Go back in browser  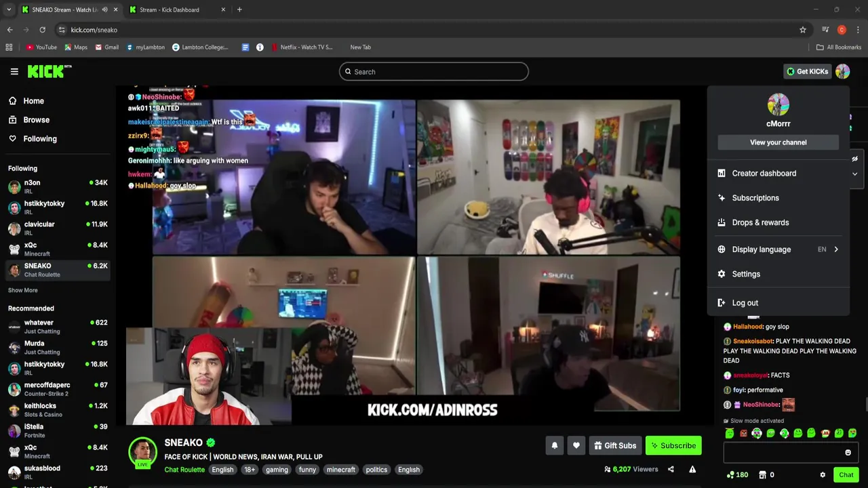[x=9, y=30]
